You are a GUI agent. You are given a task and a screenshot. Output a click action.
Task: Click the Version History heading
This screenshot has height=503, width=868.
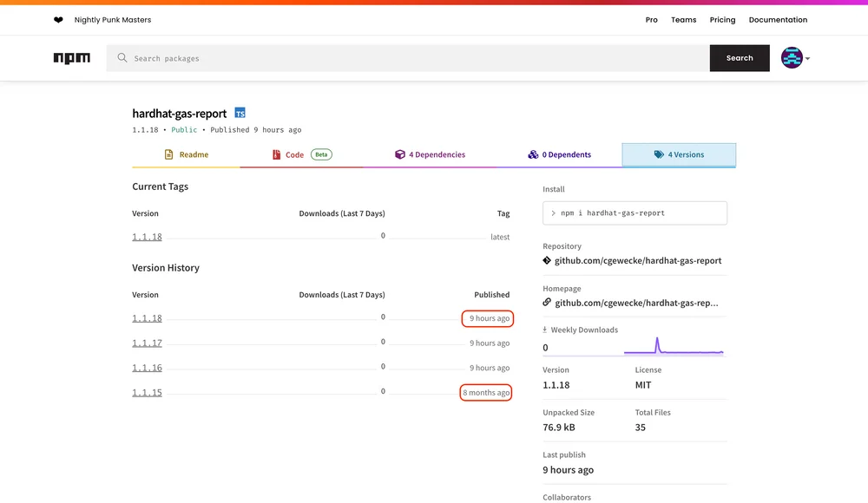pos(166,268)
